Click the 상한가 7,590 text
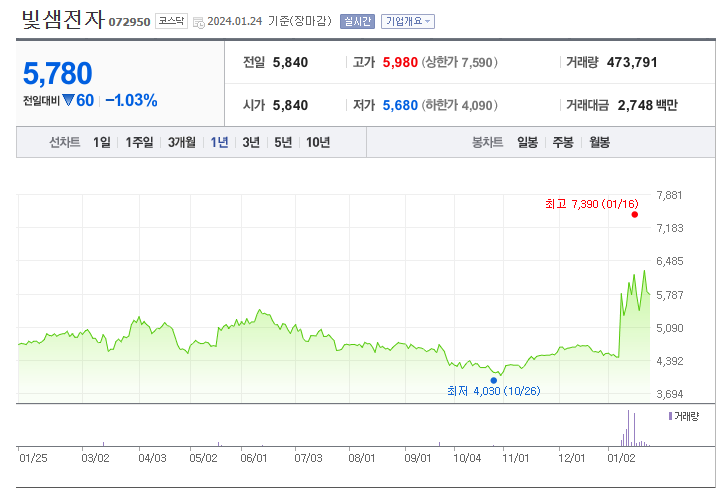Viewport: 716px width, 488px height. point(459,62)
